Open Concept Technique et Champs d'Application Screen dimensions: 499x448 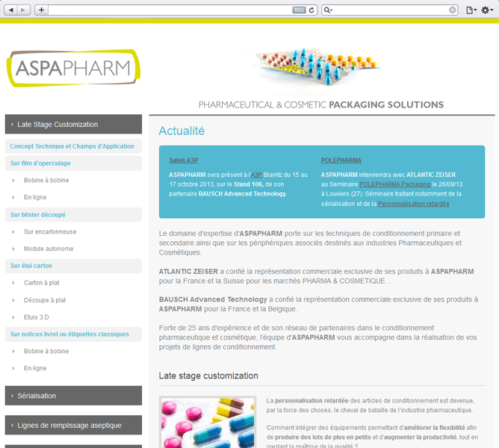point(73,146)
